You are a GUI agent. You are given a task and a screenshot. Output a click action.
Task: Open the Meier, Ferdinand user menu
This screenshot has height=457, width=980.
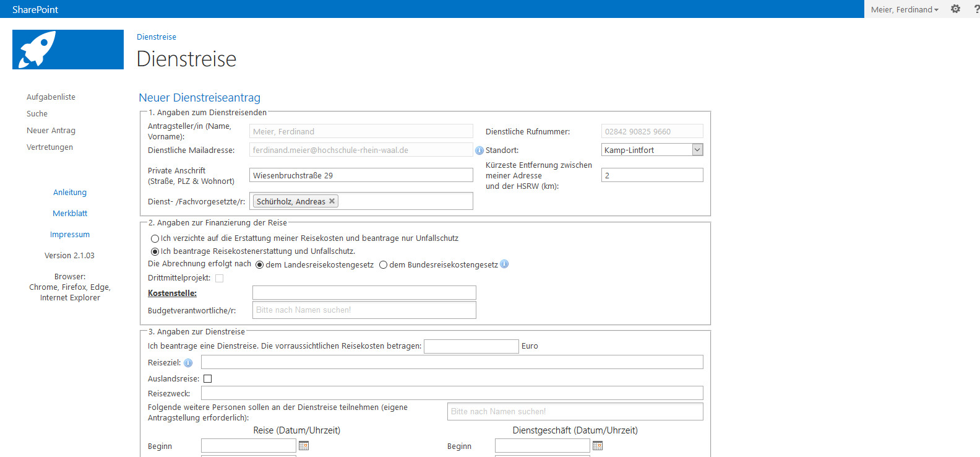tap(904, 9)
